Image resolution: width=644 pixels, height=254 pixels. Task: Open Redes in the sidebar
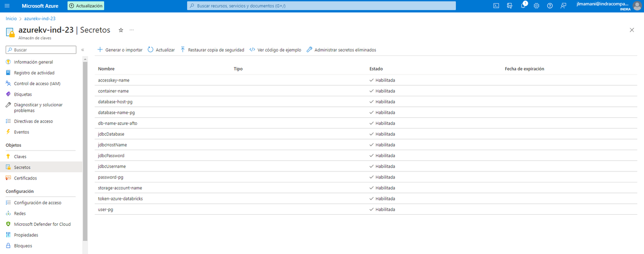[x=20, y=214]
